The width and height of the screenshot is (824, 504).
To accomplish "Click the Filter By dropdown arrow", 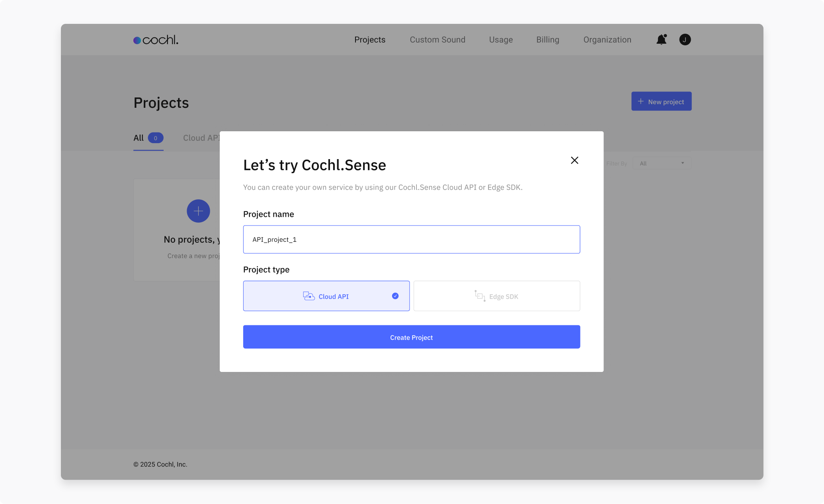I will pos(682,163).
